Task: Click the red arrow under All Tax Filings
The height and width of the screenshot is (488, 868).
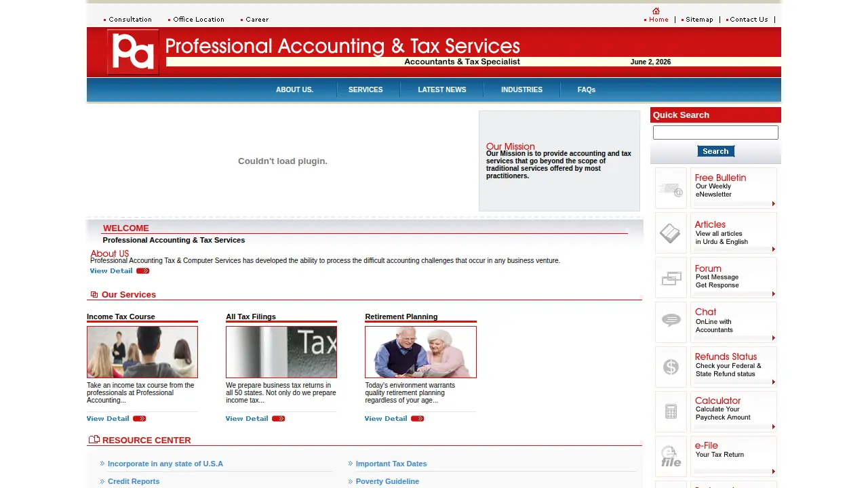Action: tap(279, 419)
